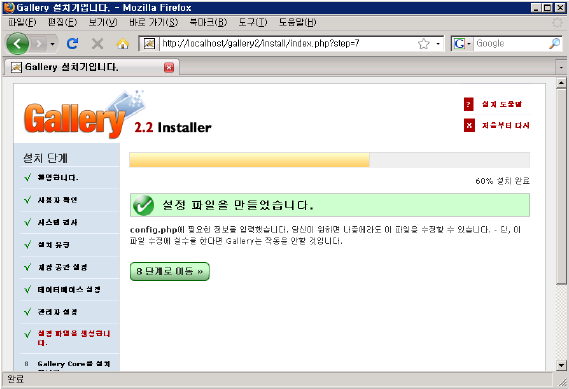Click the Gallery logo image

pos(85,114)
